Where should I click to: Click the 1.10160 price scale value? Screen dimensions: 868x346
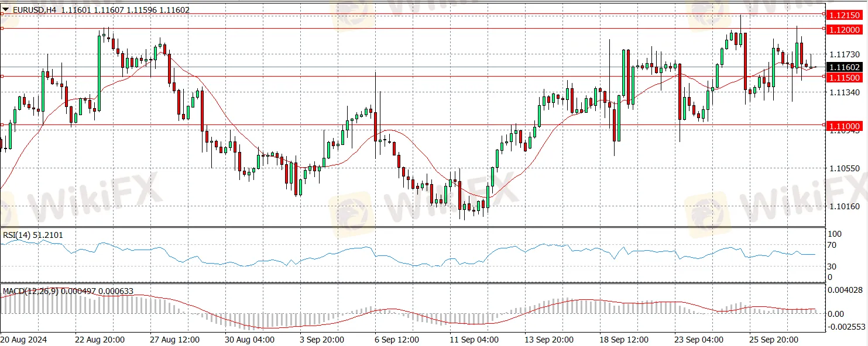coord(845,206)
